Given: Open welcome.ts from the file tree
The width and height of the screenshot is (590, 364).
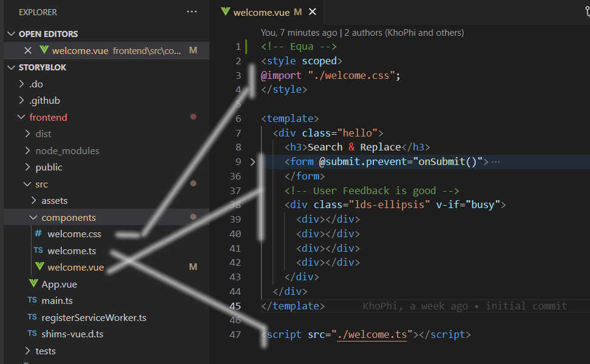Looking at the screenshot, I should click(x=72, y=251).
